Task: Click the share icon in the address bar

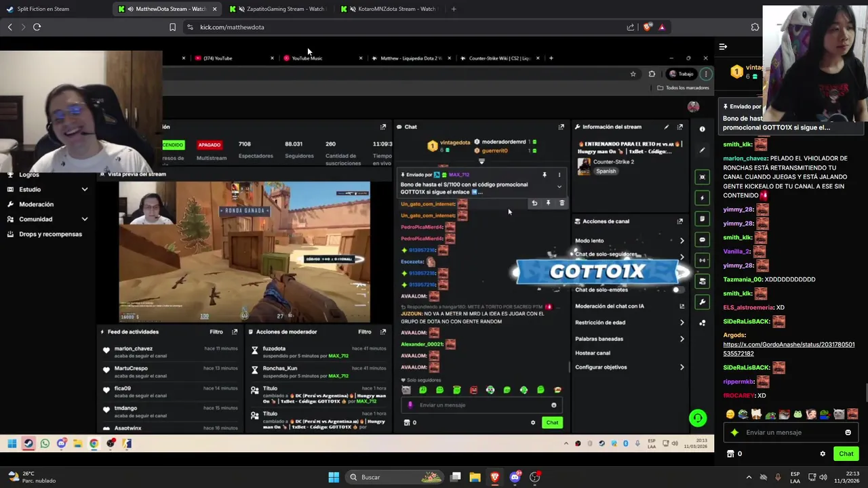Action: [x=631, y=27]
